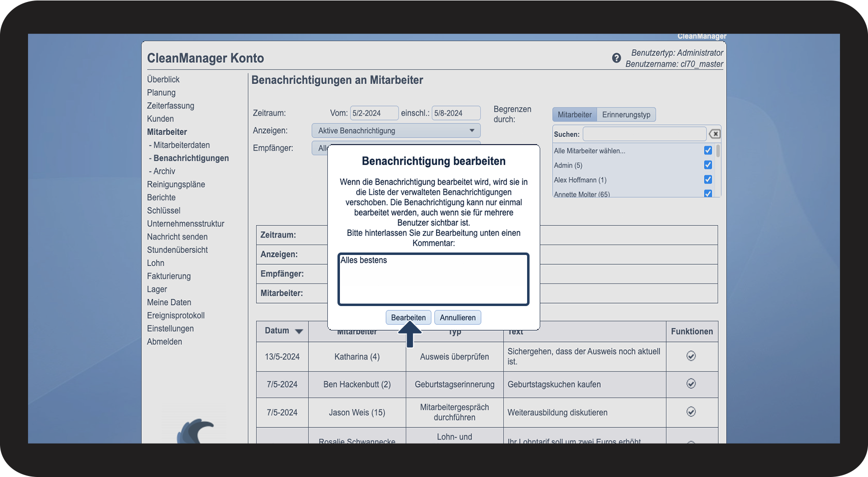The image size is (868, 477).
Task: Select the Mitarbeiter filter tab
Action: click(574, 114)
